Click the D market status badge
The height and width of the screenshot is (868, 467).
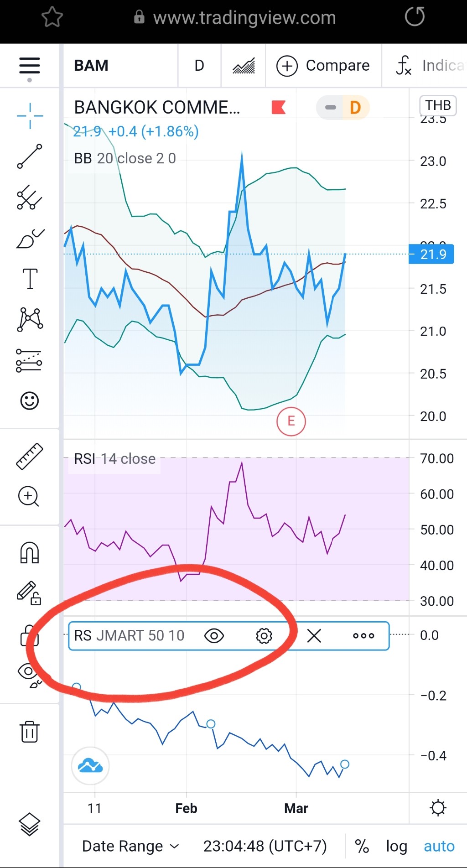point(355,108)
